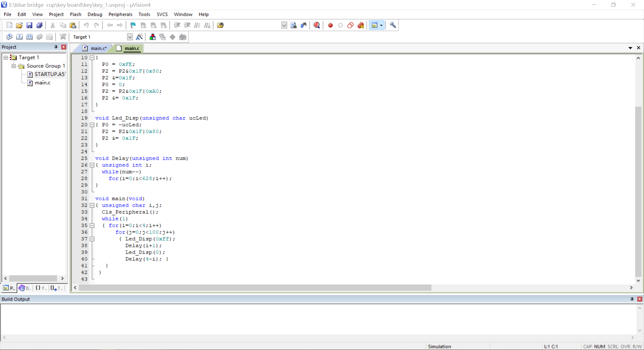The width and height of the screenshot is (644, 350).
Task: Open the File menu
Action: (x=7, y=14)
